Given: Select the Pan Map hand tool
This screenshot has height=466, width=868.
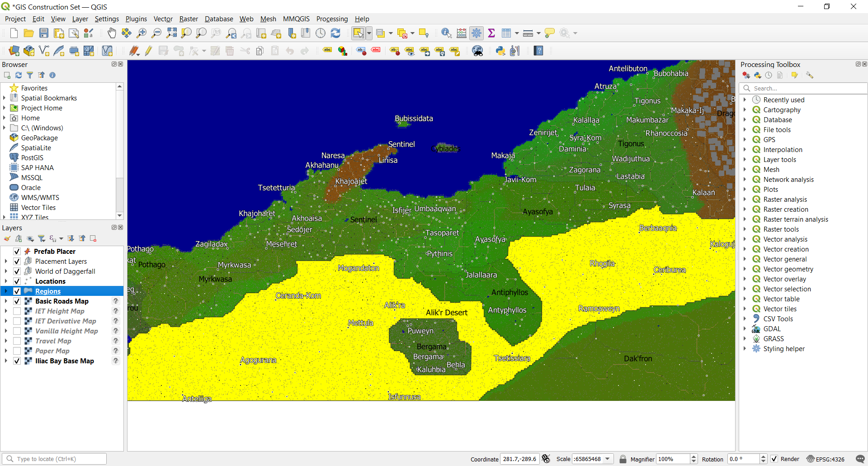Looking at the screenshot, I should click(x=112, y=33).
